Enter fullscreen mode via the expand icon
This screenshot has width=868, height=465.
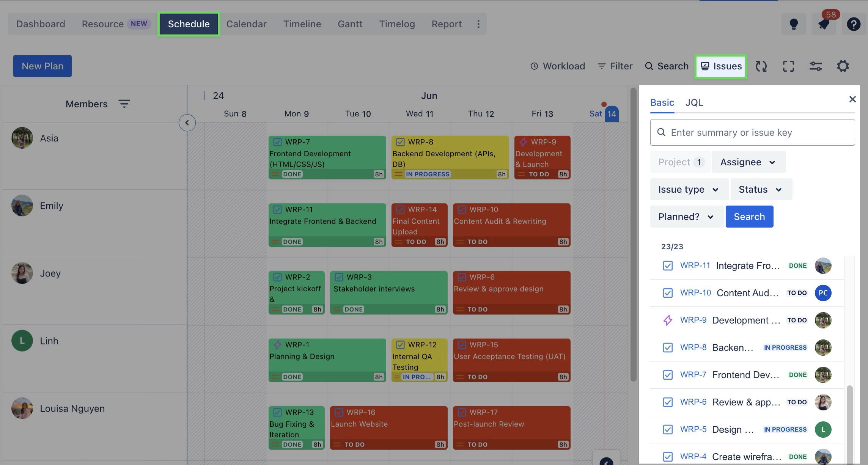[788, 66]
